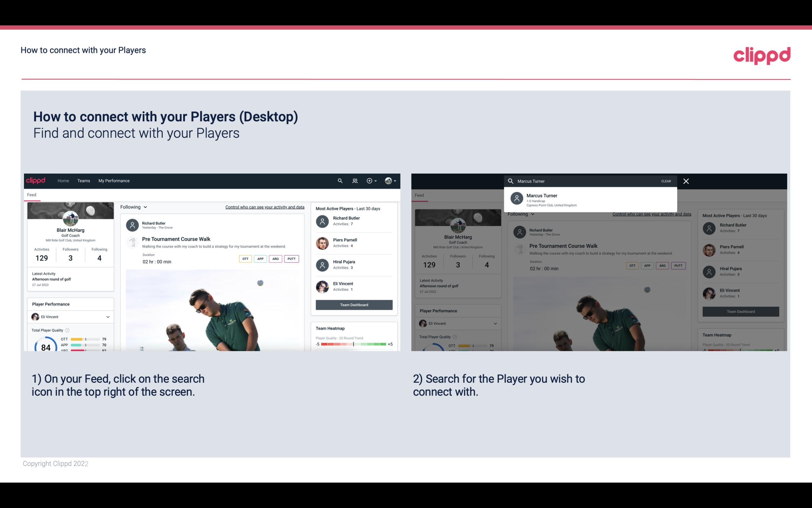This screenshot has width=812, height=508.
Task: Click Control who can see your activity link
Action: click(x=264, y=207)
